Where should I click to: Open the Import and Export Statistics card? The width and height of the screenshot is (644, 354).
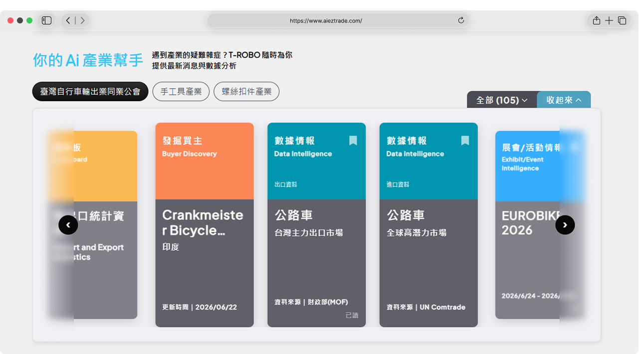pos(93,225)
